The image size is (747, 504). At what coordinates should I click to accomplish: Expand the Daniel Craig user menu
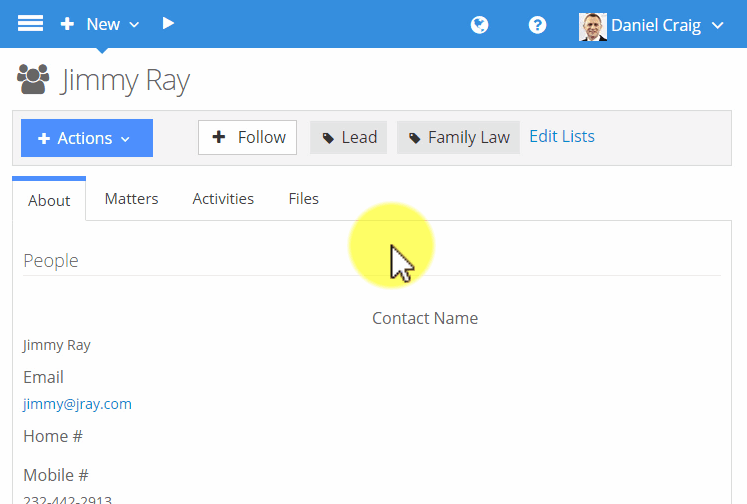pos(667,25)
